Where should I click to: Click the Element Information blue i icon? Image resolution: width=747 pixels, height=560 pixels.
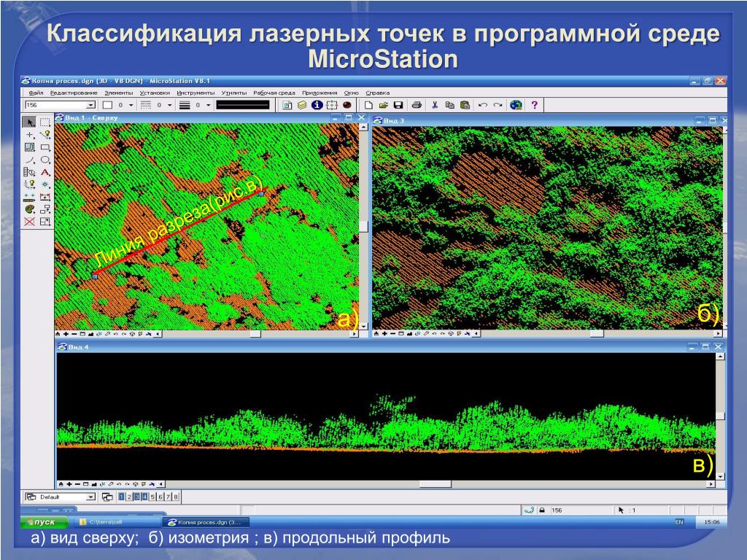coord(317,105)
